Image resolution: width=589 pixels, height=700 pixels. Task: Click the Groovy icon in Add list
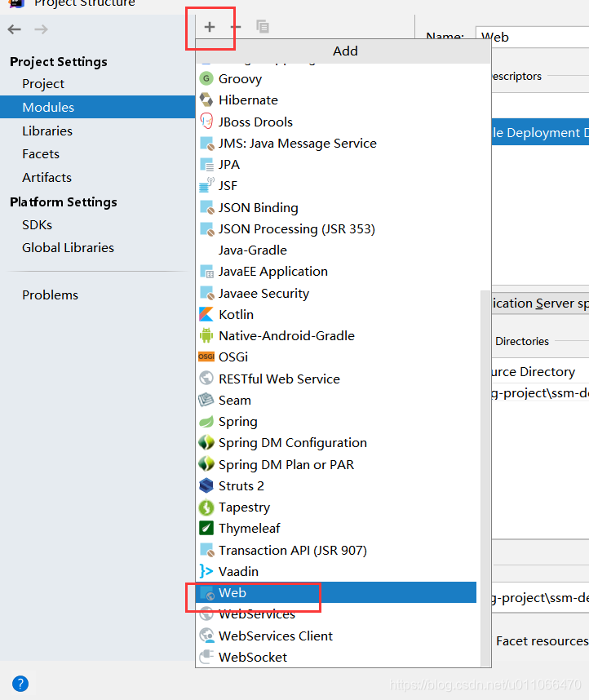(206, 78)
